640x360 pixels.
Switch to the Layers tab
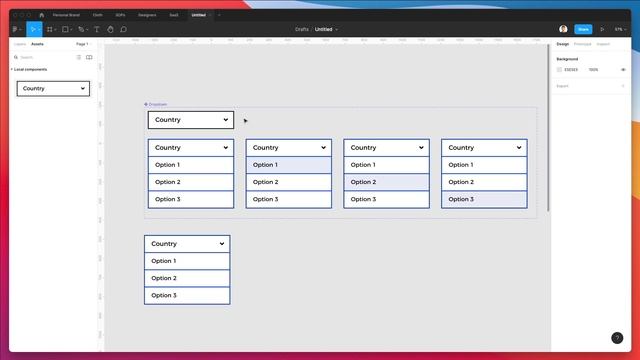click(x=20, y=44)
